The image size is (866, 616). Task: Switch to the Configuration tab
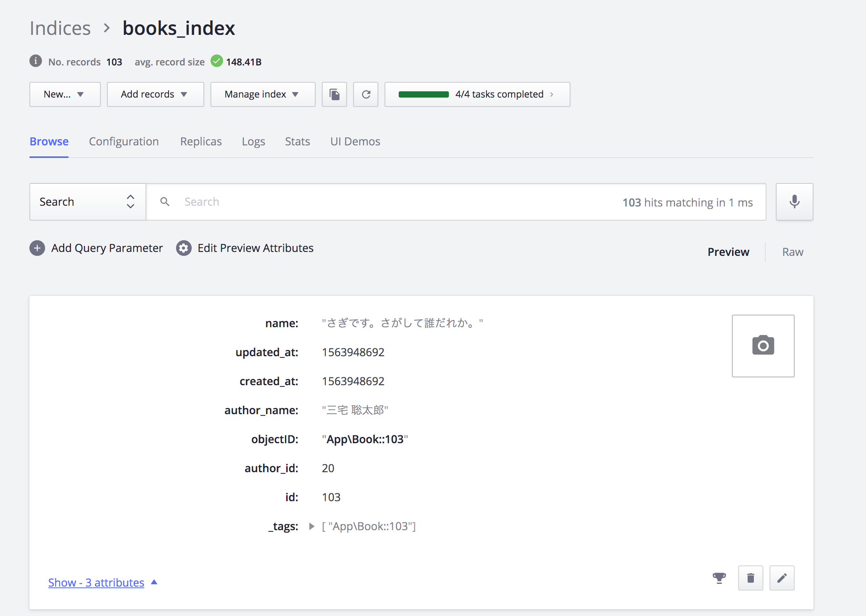click(x=123, y=141)
